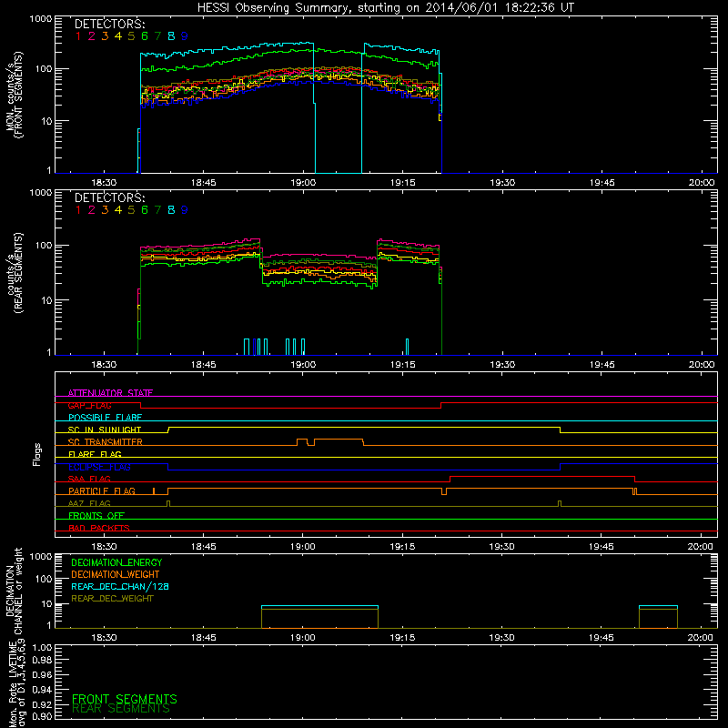Viewport: 728px width, 728px height.
Task: Click the SC_IN_SUNLIGHT label
Action: pyautogui.click(x=105, y=430)
